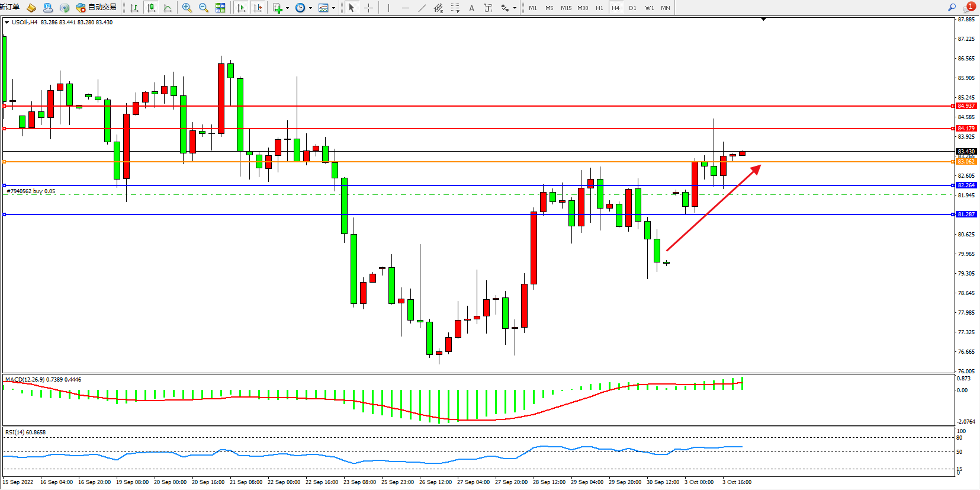Pick the horizontal line drawing tool
This screenshot has width=980, height=490.
click(405, 8)
